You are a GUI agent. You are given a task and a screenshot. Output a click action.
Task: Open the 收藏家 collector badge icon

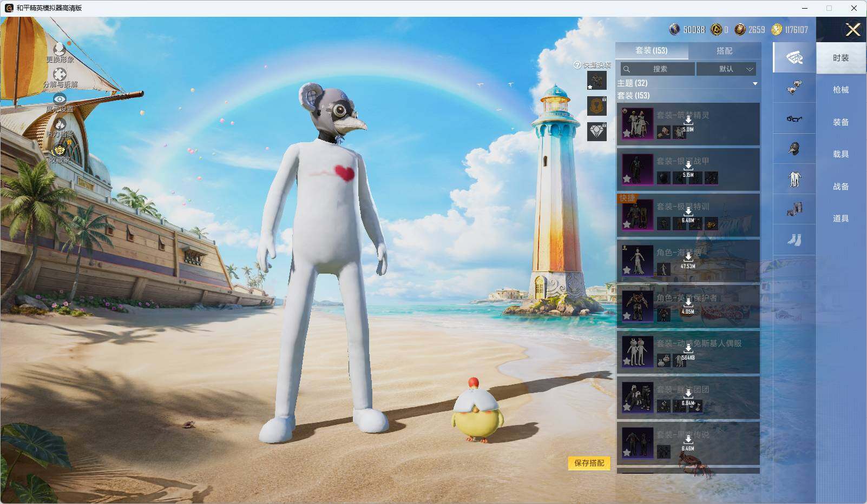pos(60,150)
